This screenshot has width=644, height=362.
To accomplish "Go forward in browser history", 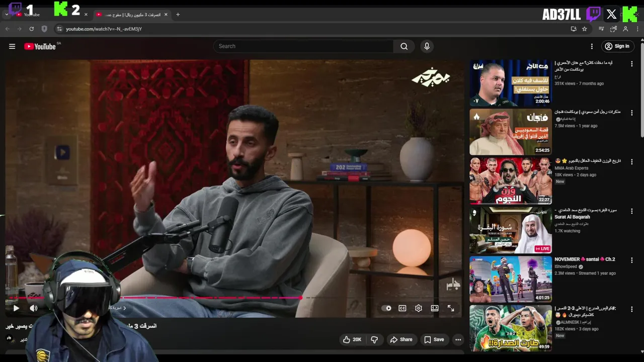I will [x=19, y=29].
